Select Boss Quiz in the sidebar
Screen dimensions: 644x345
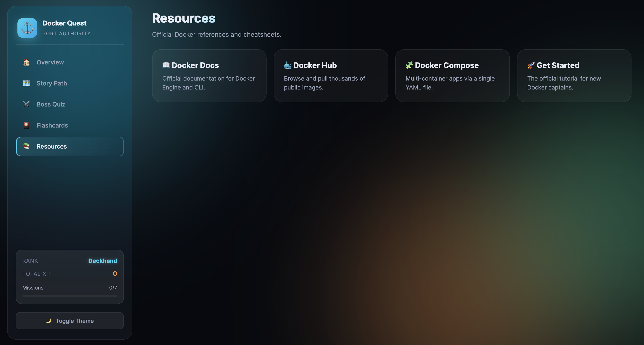[70, 104]
